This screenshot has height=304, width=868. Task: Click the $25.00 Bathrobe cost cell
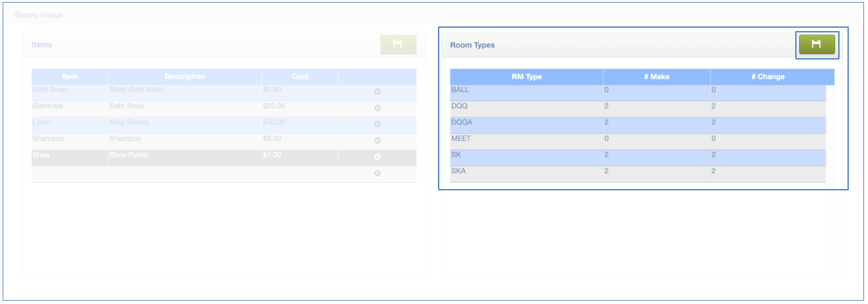pos(300,106)
